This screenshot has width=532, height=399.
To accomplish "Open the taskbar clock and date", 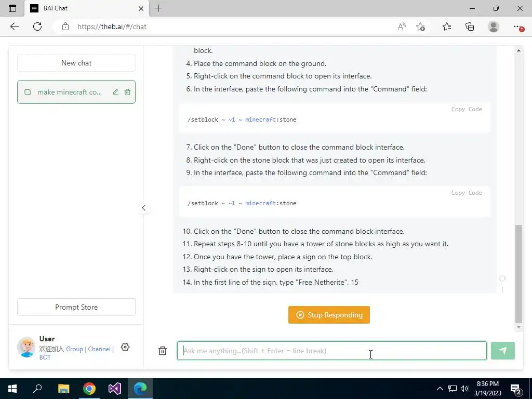I will [487, 389].
